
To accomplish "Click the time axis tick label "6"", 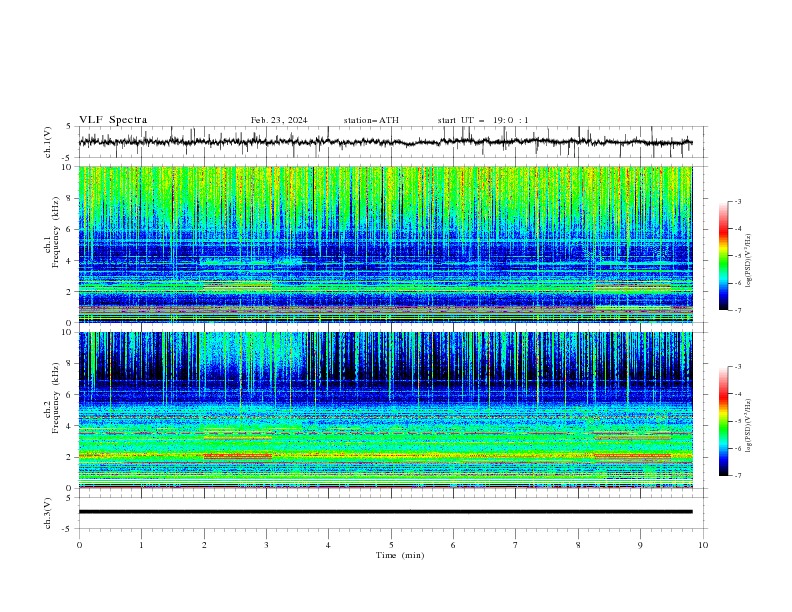I will (x=453, y=545).
